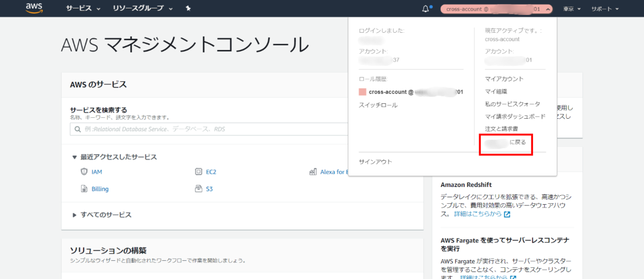Collapse the cross-account user menu
The image size is (644, 279).
(x=496, y=9)
